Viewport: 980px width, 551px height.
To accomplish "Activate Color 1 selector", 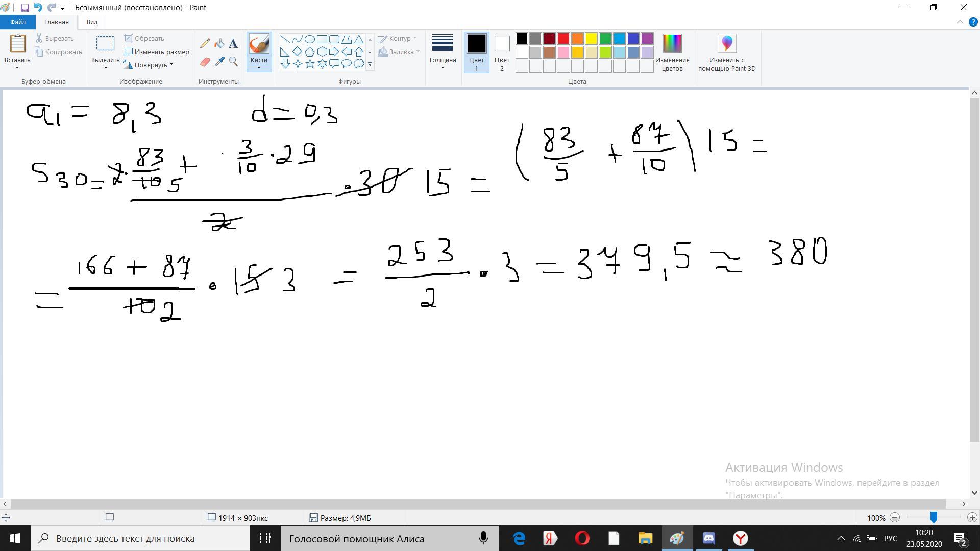I will coord(476,53).
